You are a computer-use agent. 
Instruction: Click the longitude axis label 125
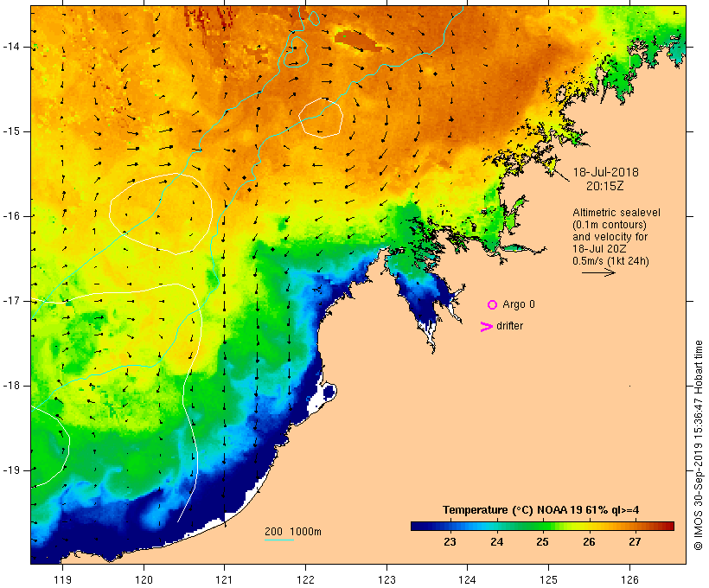(x=548, y=580)
